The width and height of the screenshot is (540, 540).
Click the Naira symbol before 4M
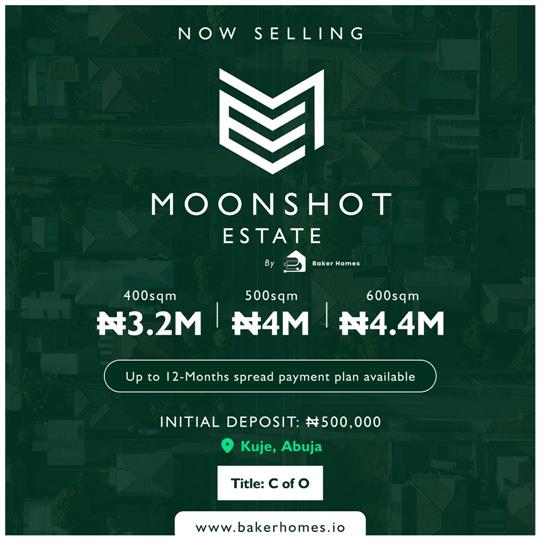point(246,324)
